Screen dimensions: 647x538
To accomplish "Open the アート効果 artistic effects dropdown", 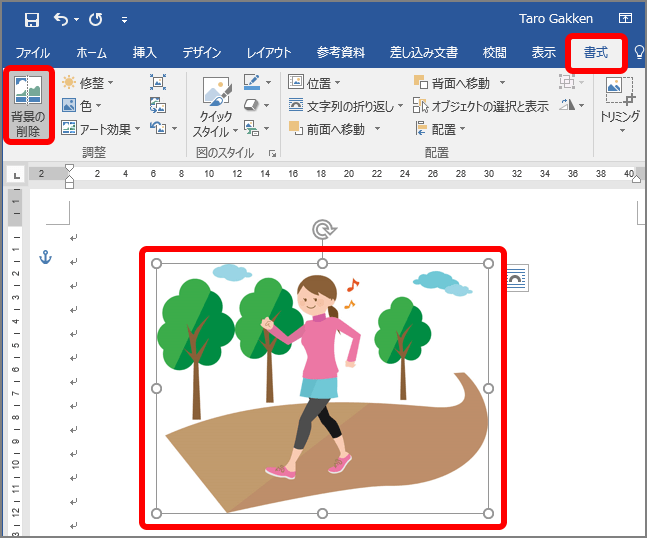I will pos(101,129).
